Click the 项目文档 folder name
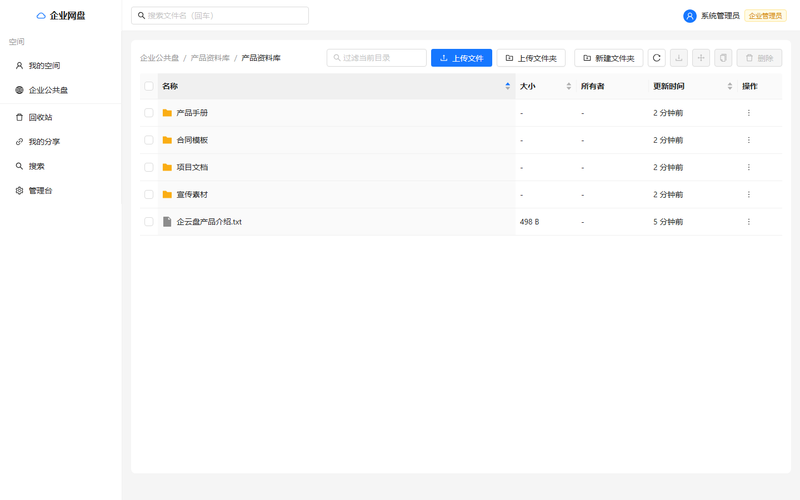 point(192,167)
